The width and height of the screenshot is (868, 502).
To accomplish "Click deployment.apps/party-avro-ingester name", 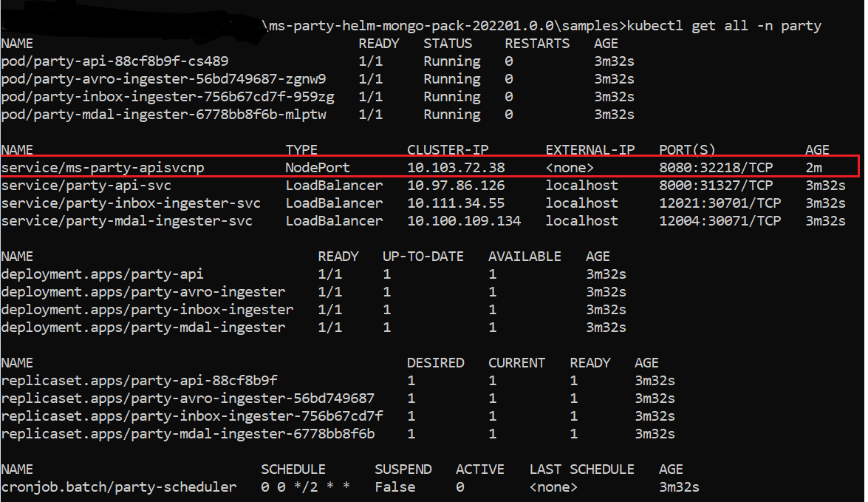I will pyautogui.click(x=143, y=292).
